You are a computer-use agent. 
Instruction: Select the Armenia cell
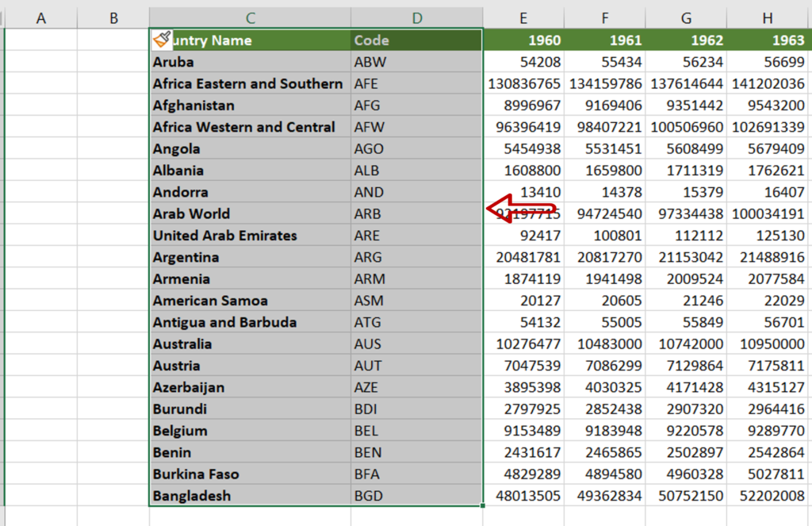point(250,278)
